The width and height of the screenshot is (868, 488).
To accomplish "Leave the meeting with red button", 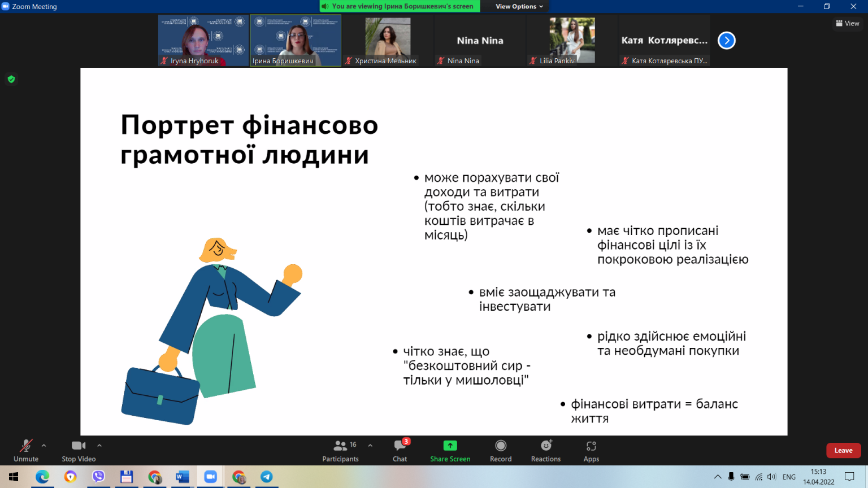I will pos(843,450).
